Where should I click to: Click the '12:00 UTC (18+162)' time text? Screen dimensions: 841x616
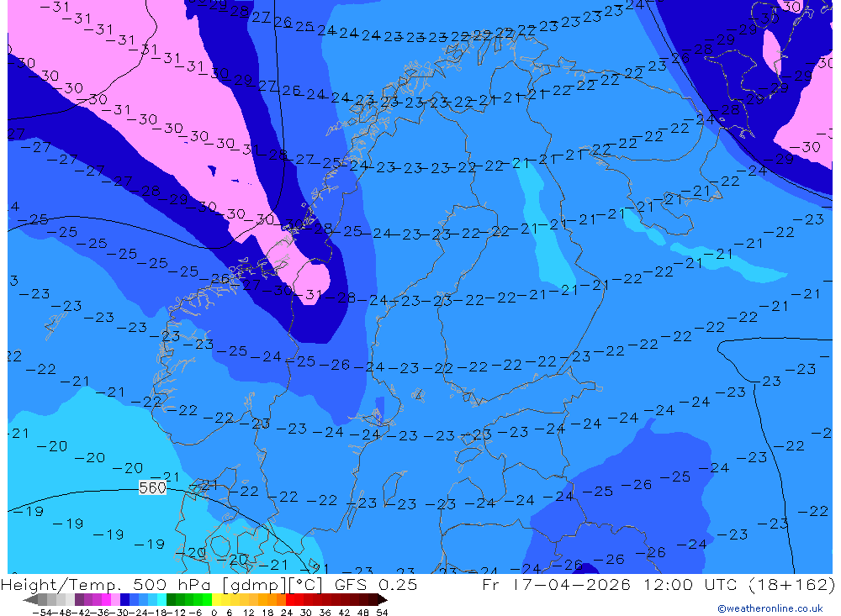[739, 584]
